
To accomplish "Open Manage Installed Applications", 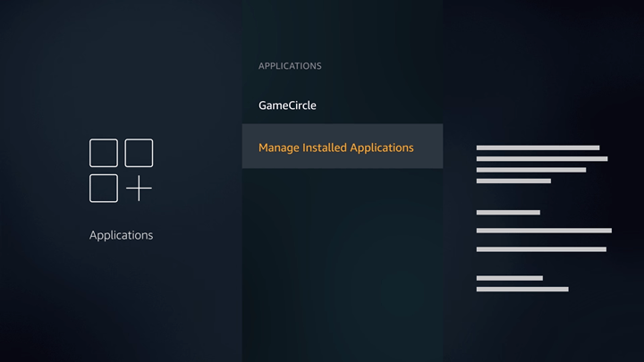I will point(335,147).
